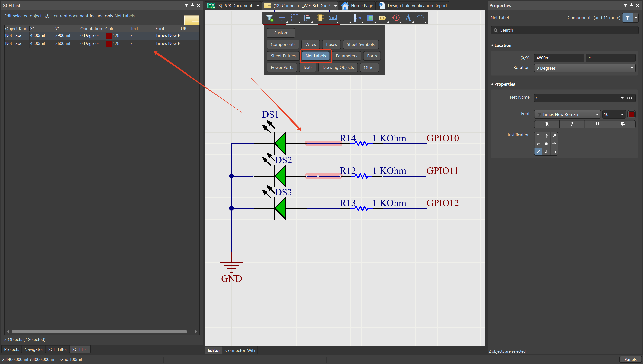Click the Sheet Symbols filter button
Screen dimensions: 643x364
click(x=360, y=44)
